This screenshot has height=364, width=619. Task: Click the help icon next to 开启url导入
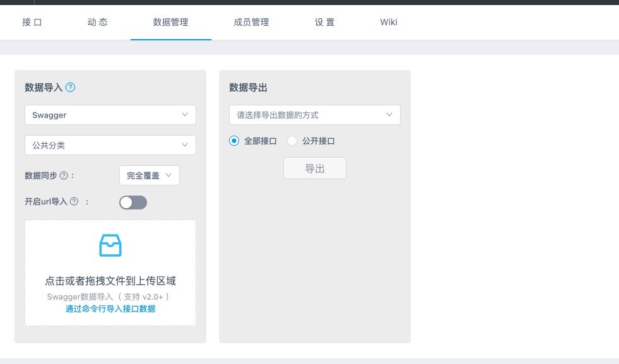click(x=74, y=201)
